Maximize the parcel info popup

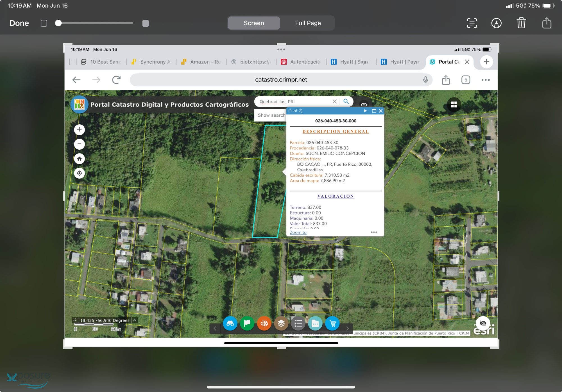point(374,111)
